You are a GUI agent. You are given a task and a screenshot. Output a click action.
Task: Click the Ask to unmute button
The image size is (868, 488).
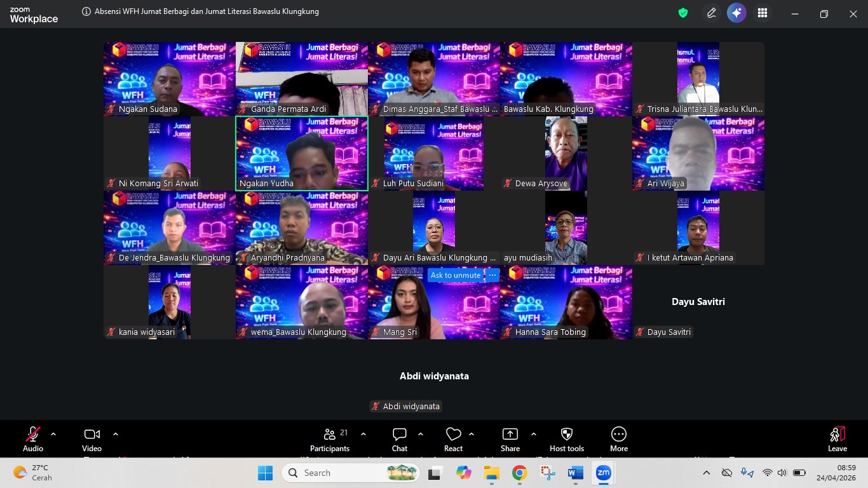point(455,275)
